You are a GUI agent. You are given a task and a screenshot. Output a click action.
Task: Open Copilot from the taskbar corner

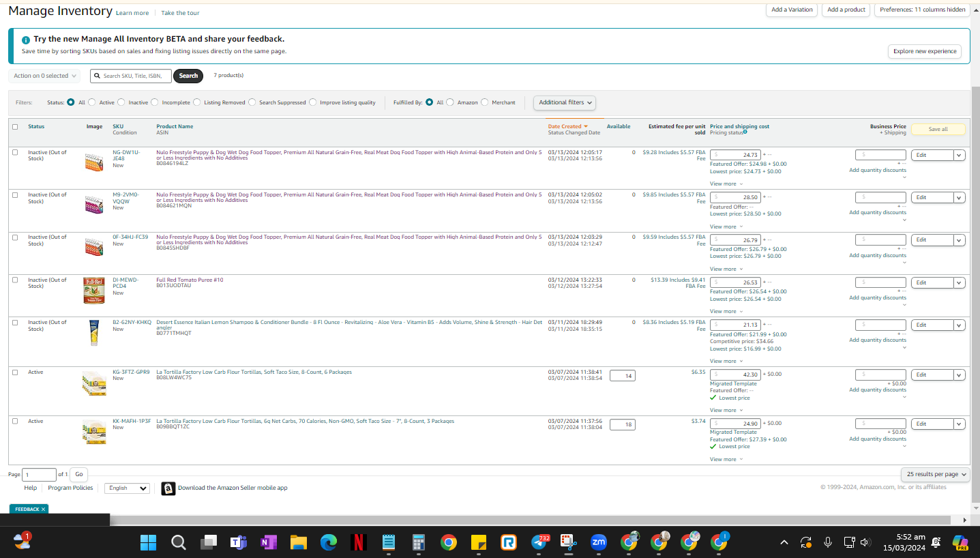(960, 542)
